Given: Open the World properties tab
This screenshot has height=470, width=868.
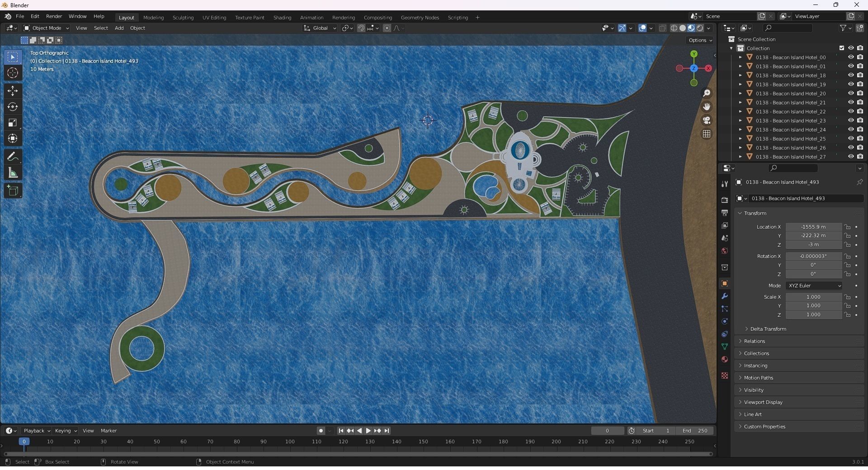Looking at the screenshot, I should 725,251.
